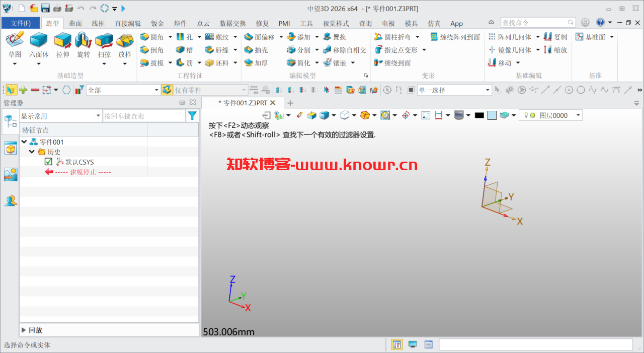
Task: Click the black color swatch
Action: click(x=479, y=115)
